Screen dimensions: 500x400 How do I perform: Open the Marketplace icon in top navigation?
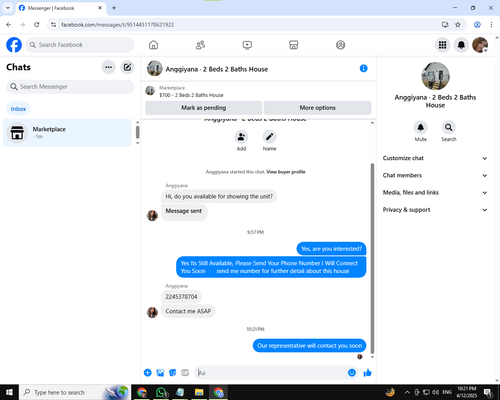(x=293, y=45)
